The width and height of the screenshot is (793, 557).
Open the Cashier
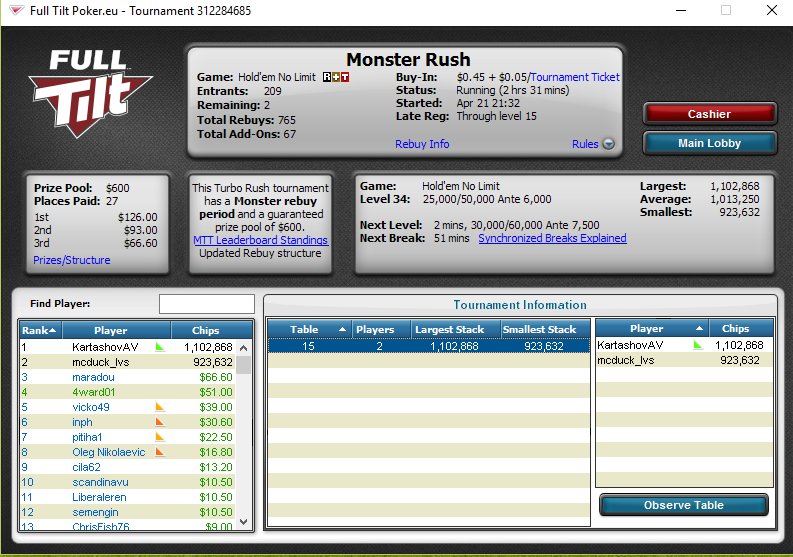(x=709, y=114)
